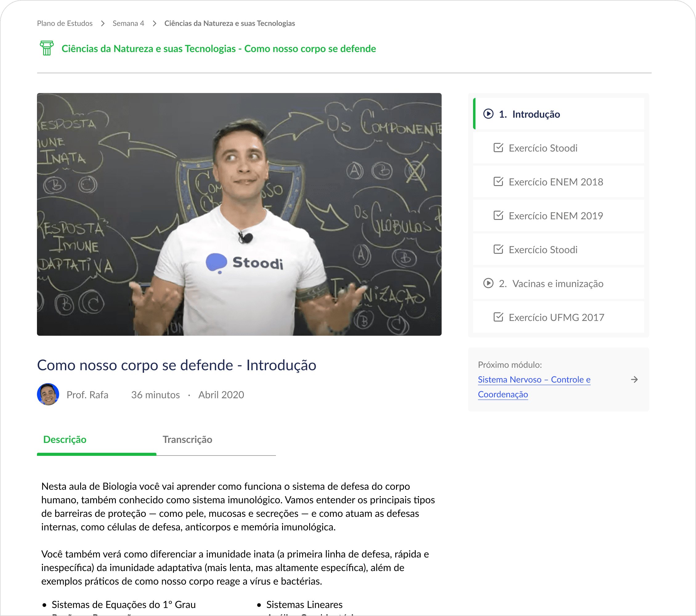
Task: Click the play icon next to Introdução
Action: coord(488,114)
